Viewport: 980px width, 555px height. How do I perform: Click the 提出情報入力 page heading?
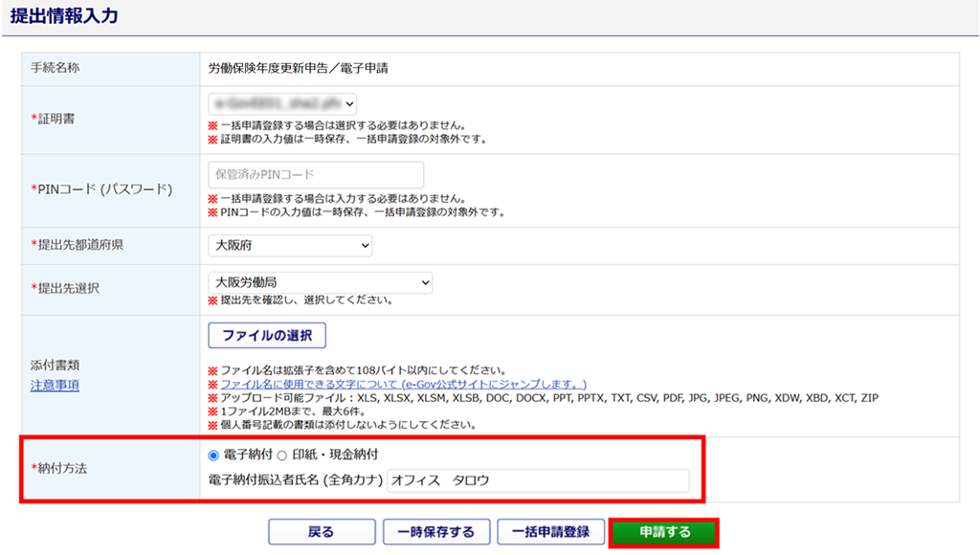tap(64, 15)
